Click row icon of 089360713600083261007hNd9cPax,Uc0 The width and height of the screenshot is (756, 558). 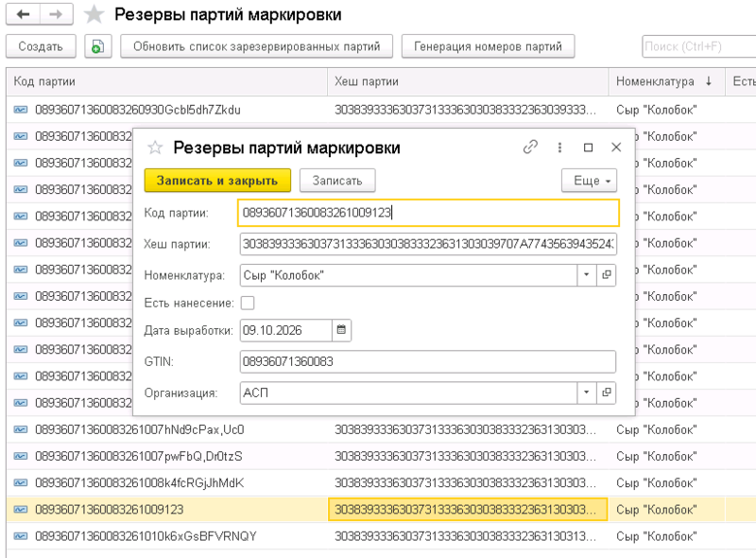pyautogui.click(x=21, y=429)
